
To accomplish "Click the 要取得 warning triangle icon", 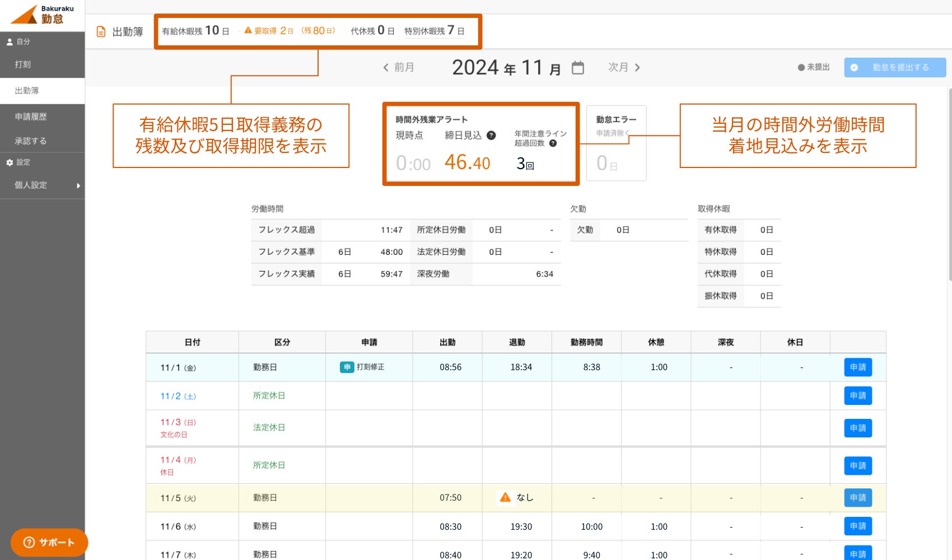I will (248, 30).
